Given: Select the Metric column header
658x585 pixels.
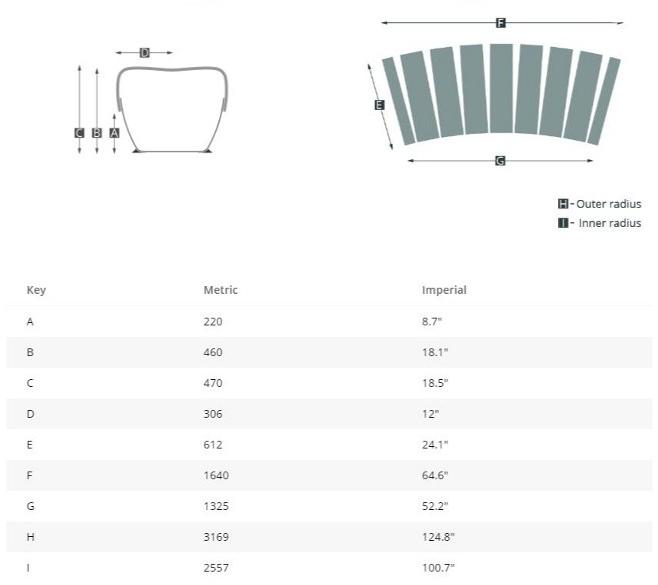Looking at the screenshot, I should pos(220,291).
